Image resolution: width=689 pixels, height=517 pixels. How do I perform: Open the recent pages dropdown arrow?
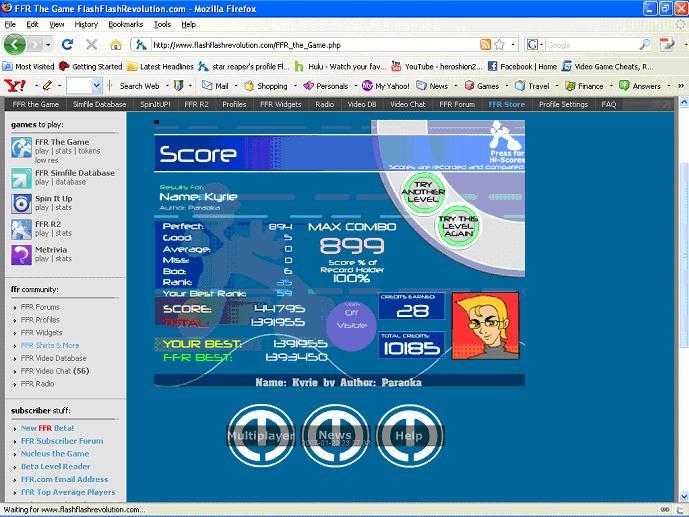(48, 45)
